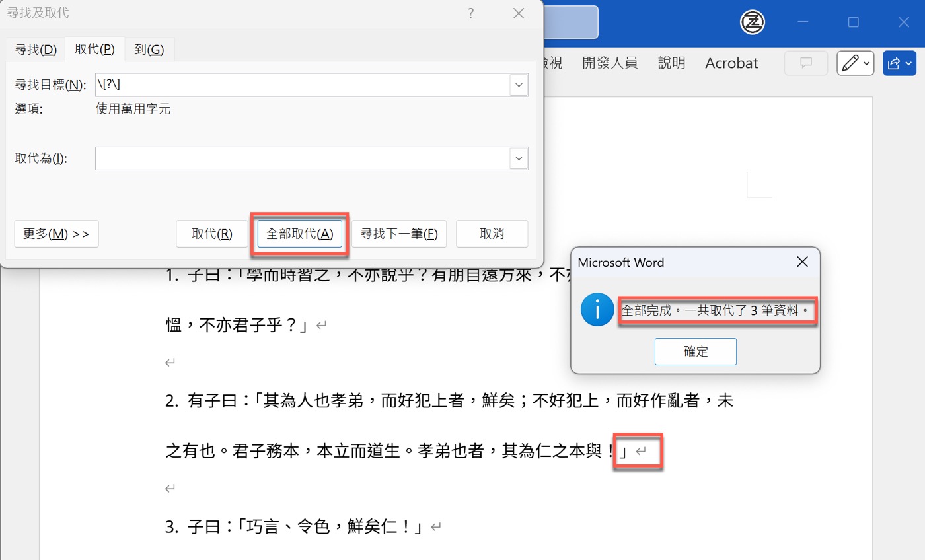This screenshot has height=560, width=925.
Task: Click the comments speech bubble icon
Action: click(806, 63)
